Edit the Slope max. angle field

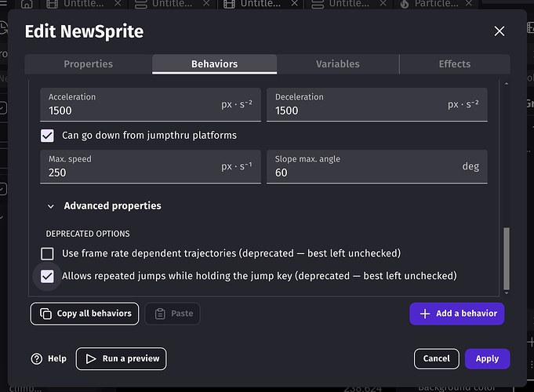pos(377,166)
